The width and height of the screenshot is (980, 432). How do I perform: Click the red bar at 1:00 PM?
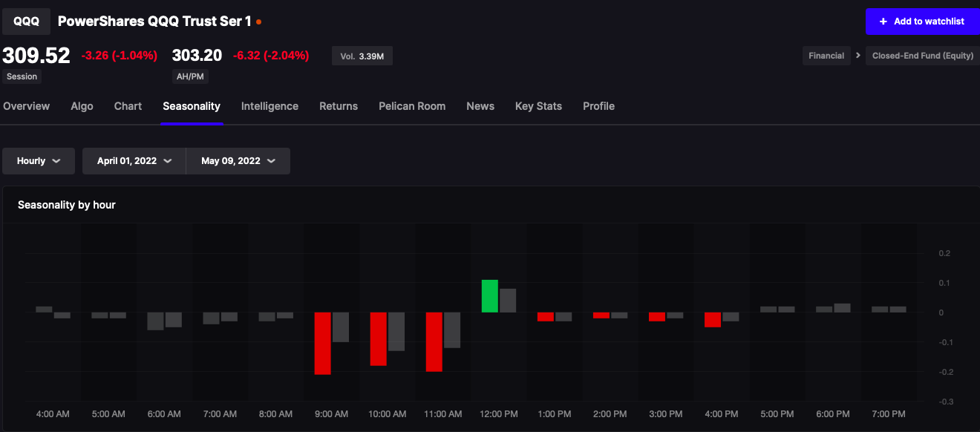point(546,316)
